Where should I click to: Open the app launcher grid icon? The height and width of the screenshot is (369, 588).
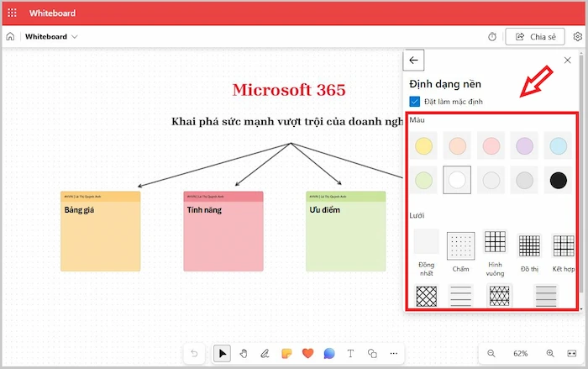point(12,13)
